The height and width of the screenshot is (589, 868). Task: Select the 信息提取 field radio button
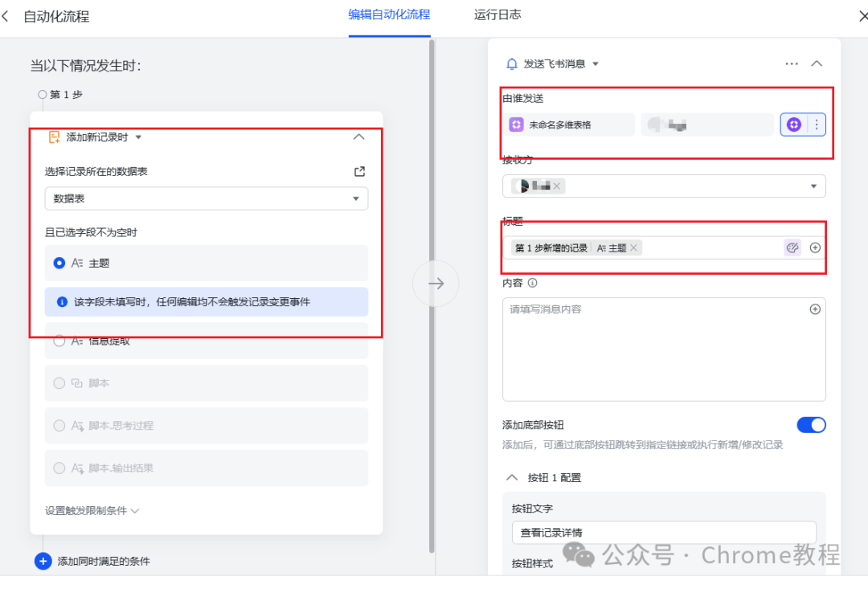click(x=59, y=341)
